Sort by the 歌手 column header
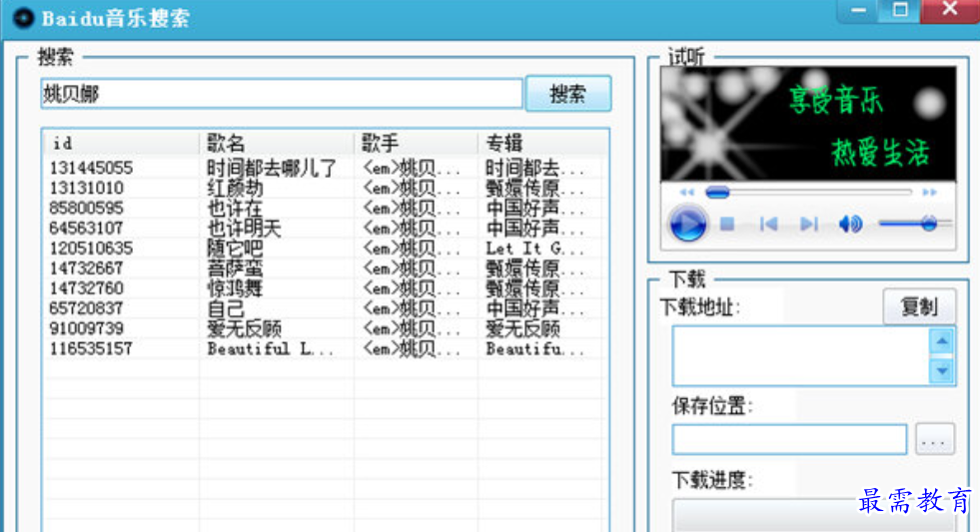Viewport: 980px width, 532px height. [416, 143]
